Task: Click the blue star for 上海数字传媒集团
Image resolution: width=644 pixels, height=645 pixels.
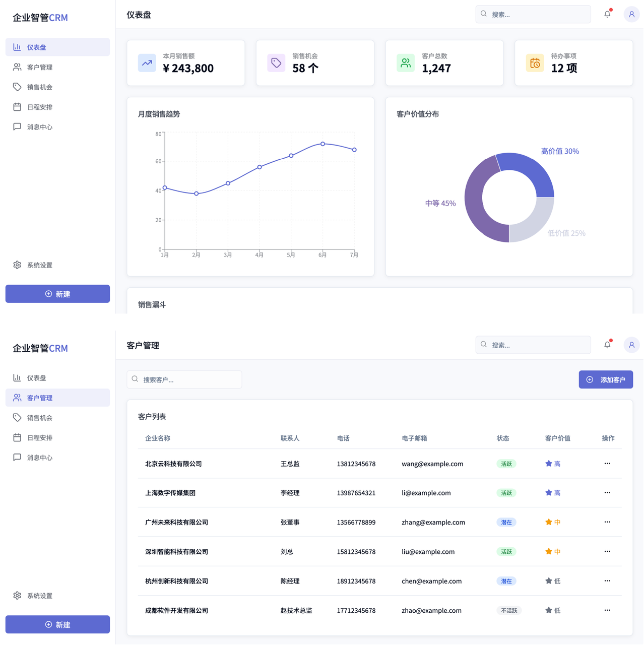Action: coord(549,493)
